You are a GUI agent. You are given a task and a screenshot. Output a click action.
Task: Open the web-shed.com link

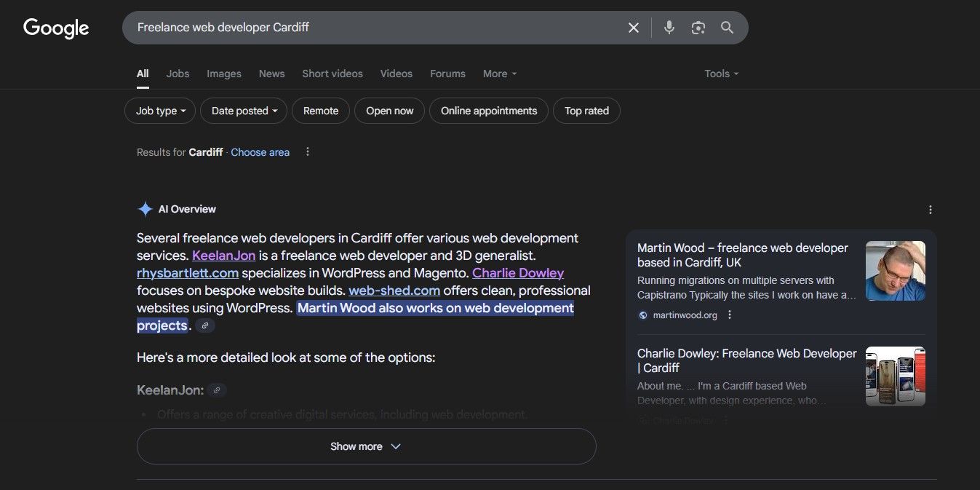tap(394, 291)
